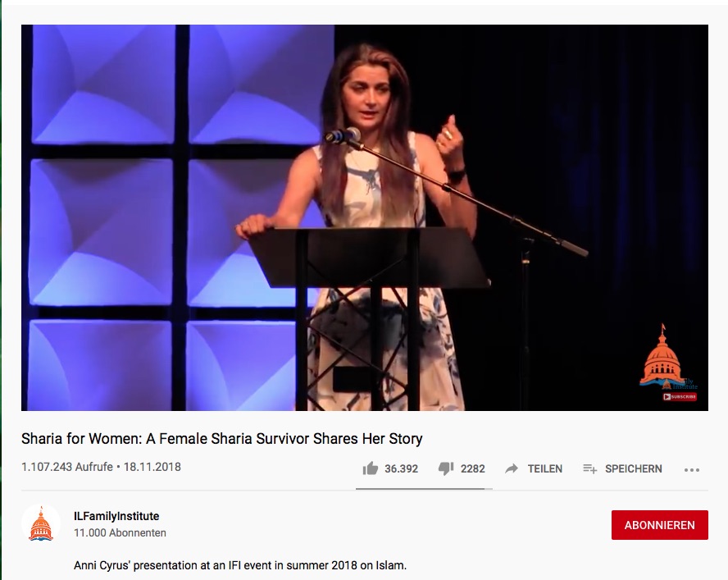Click the thumbs up like icon
The image size is (728, 580).
point(370,468)
